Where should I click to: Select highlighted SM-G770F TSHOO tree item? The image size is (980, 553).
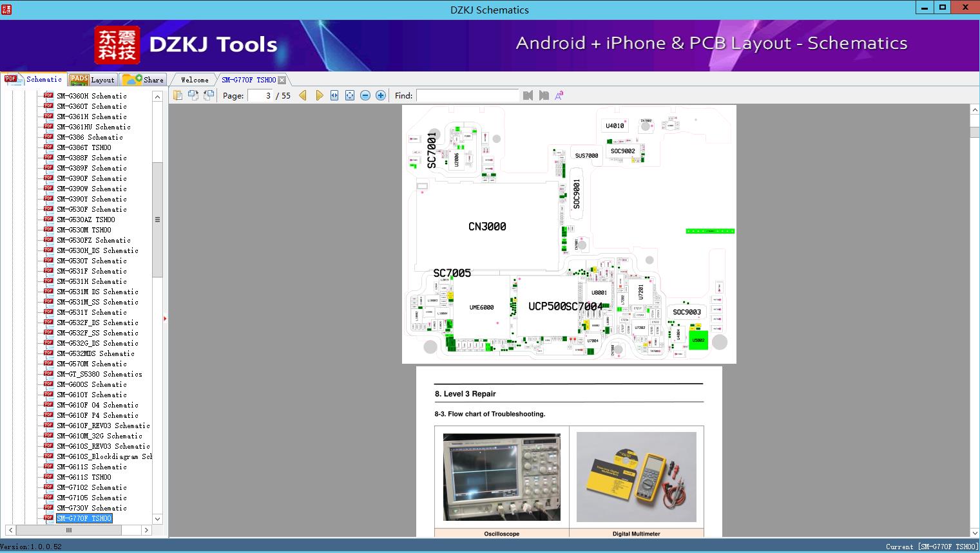coord(84,518)
